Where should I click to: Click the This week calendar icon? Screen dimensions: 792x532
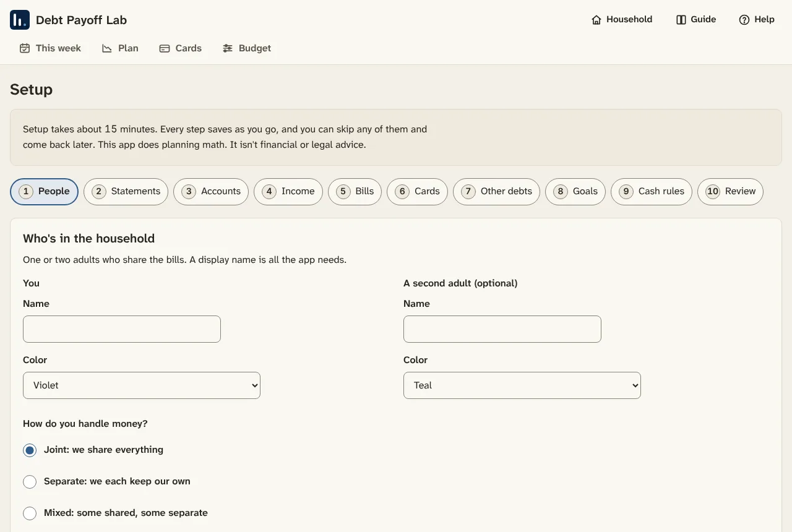tap(25, 48)
